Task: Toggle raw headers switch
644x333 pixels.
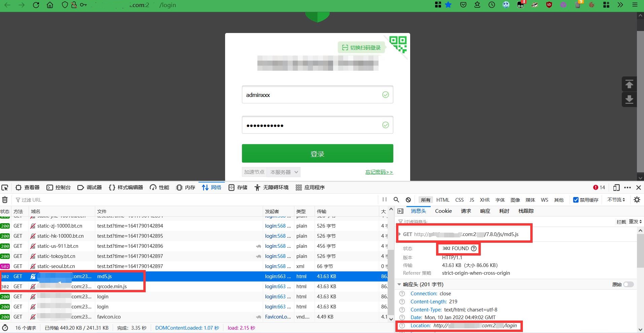Action: click(x=628, y=285)
